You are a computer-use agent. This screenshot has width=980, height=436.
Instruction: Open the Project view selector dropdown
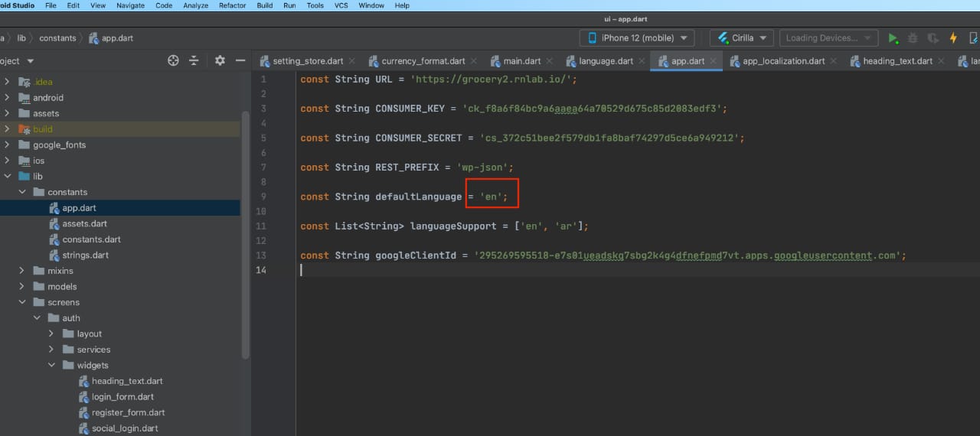coord(31,61)
